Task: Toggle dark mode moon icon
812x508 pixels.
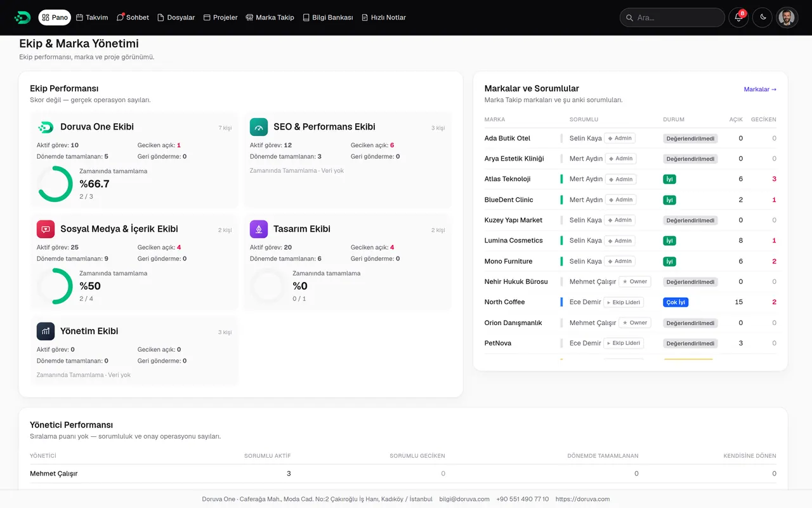Action: (763, 17)
